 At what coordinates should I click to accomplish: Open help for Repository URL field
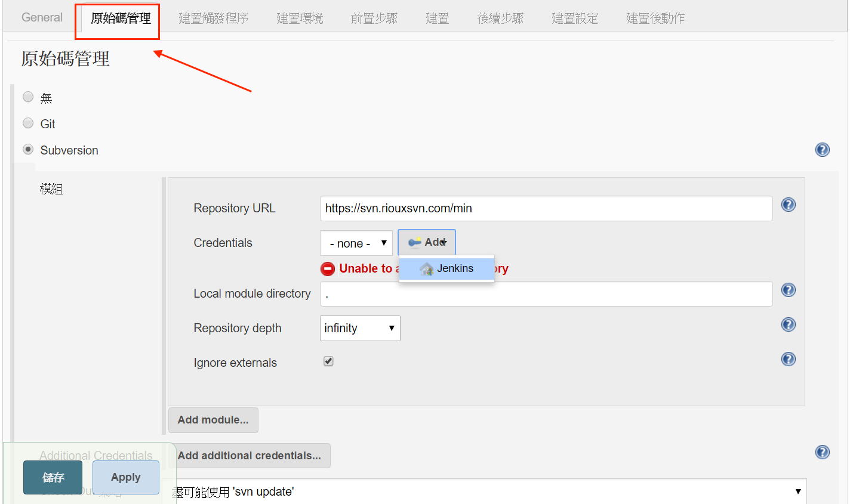pos(788,205)
